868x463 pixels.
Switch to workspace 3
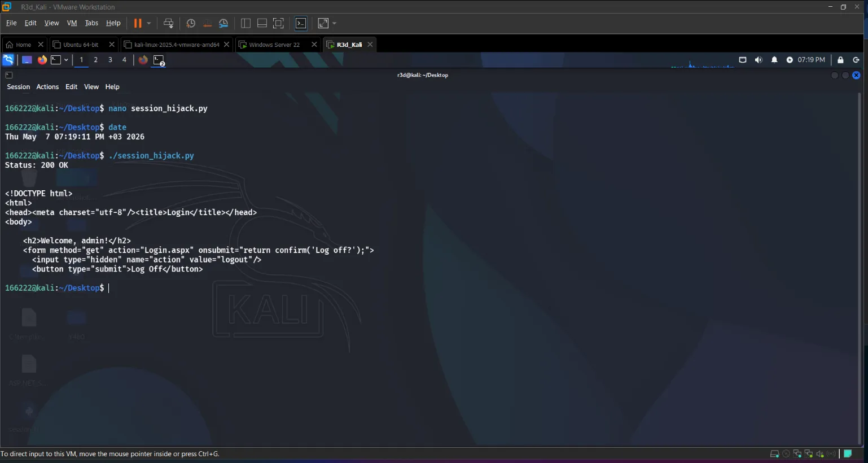(x=110, y=60)
